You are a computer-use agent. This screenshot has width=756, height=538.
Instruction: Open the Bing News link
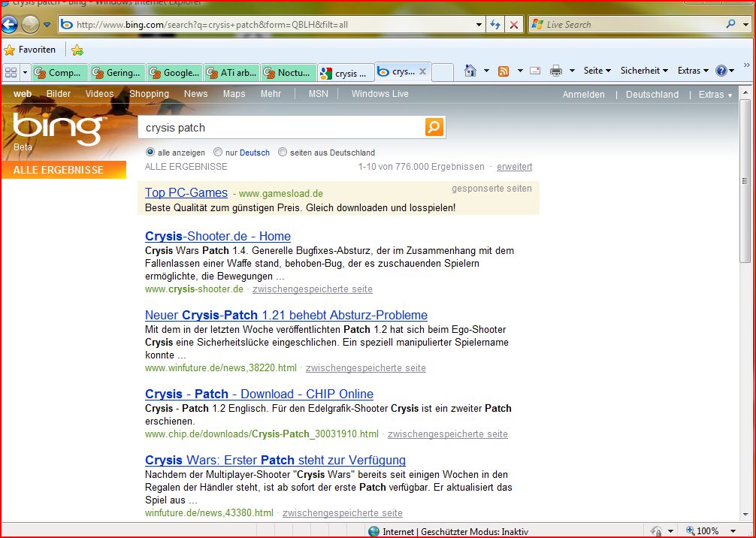pos(195,94)
